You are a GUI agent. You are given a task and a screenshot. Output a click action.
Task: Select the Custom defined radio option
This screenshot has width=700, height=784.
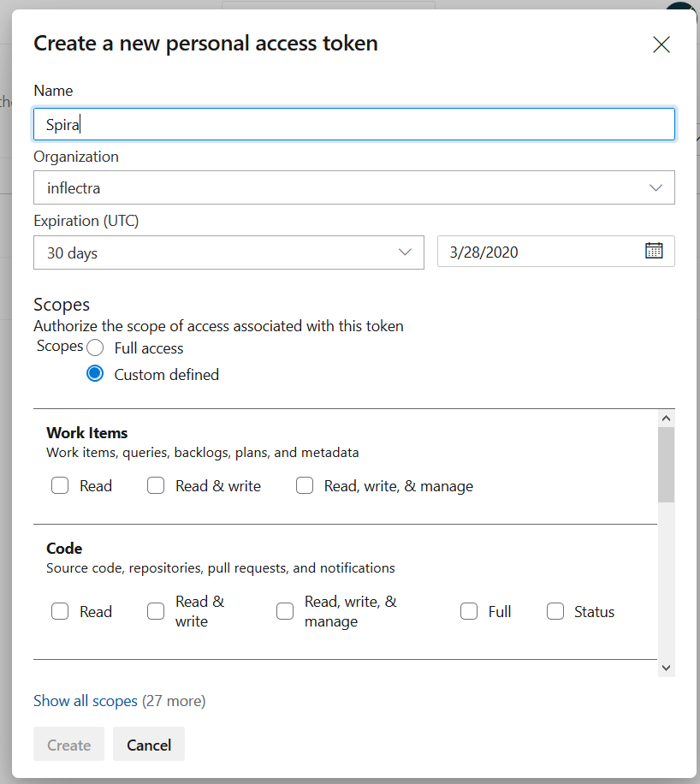pos(95,374)
